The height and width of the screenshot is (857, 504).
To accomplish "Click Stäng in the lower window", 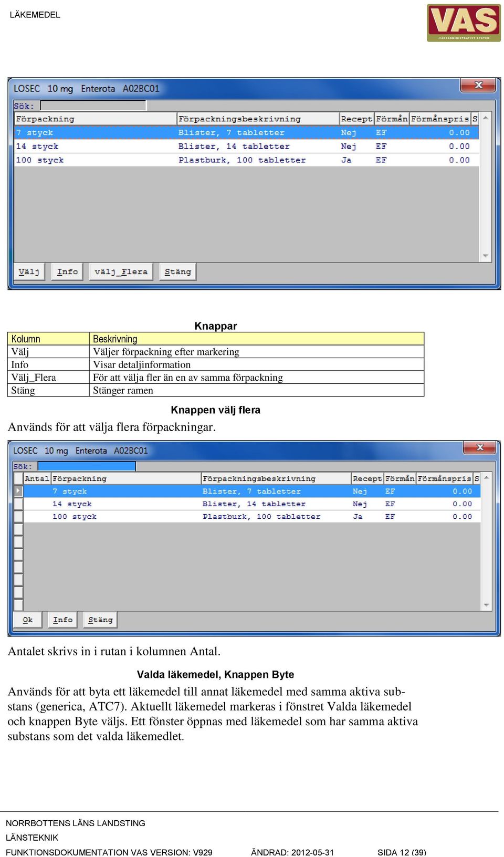I will click(100, 620).
